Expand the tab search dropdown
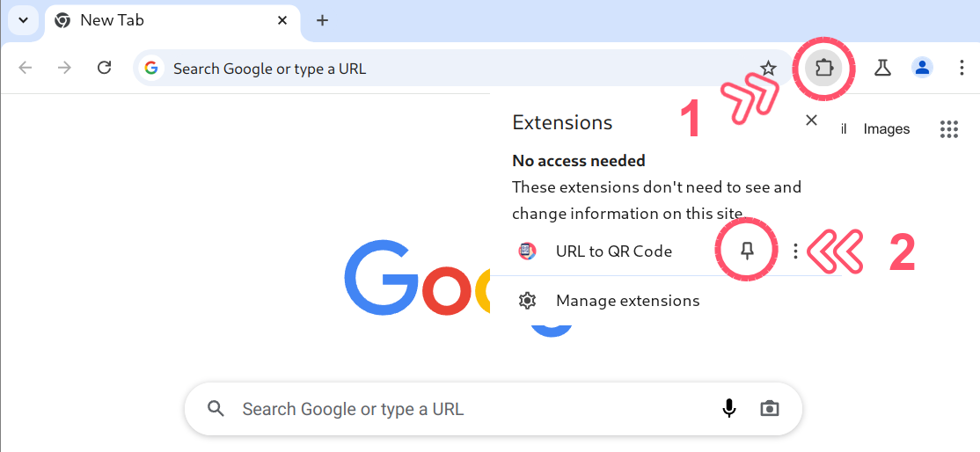 23,20
